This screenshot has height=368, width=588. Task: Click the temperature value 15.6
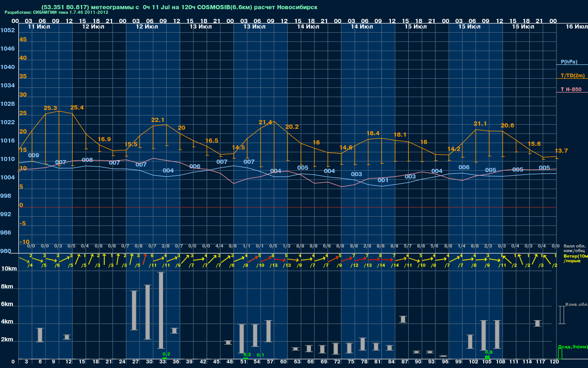534,144
